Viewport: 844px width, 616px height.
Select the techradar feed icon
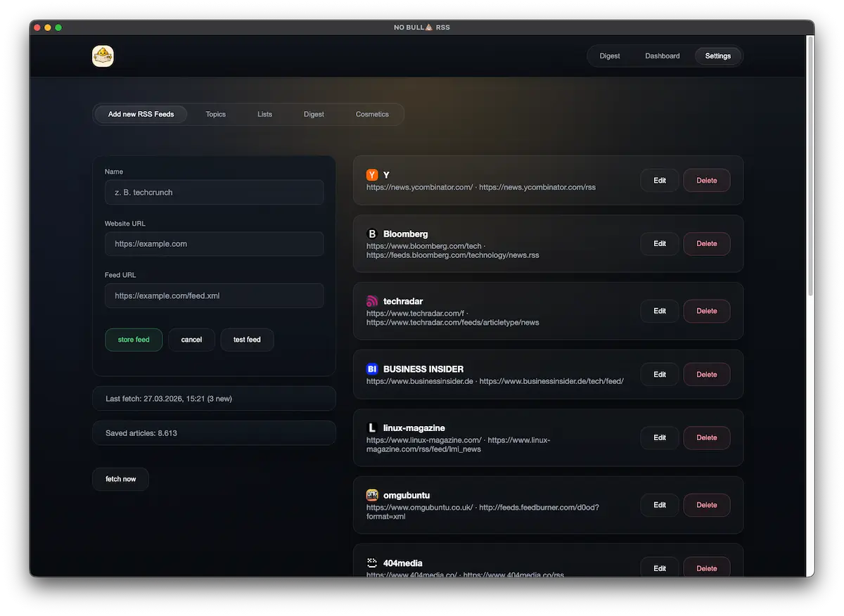click(x=372, y=301)
